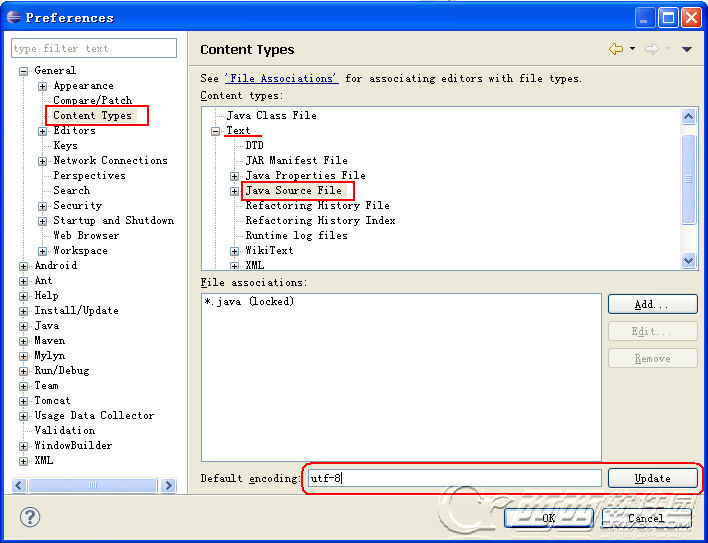This screenshot has height=543, width=708.
Task: Open the 'File Associations' link
Action: coord(281,78)
